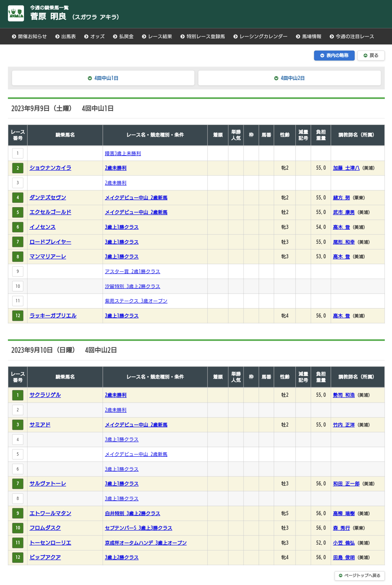Open セプテンバーS 3歳上3勝クラス race link
Image resolution: width=392 pixels, height=585 pixels.
click(139, 528)
